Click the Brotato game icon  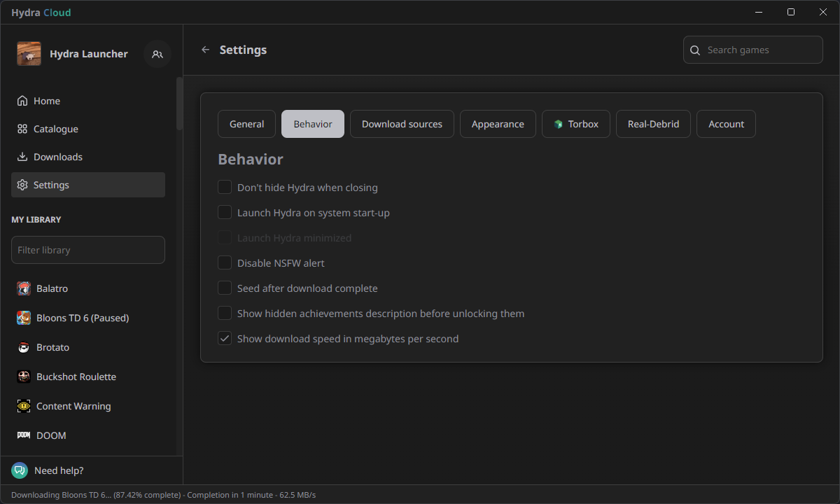click(x=24, y=347)
